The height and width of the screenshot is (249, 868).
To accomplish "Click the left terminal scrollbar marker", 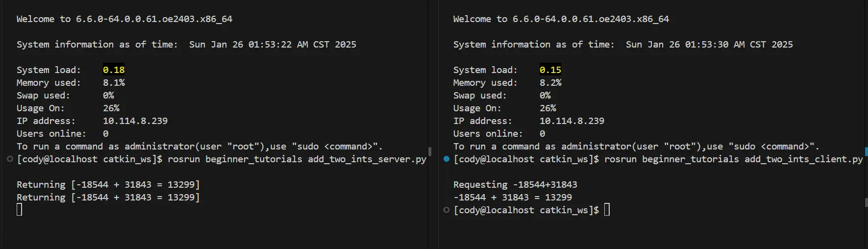I will coord(429,151).
